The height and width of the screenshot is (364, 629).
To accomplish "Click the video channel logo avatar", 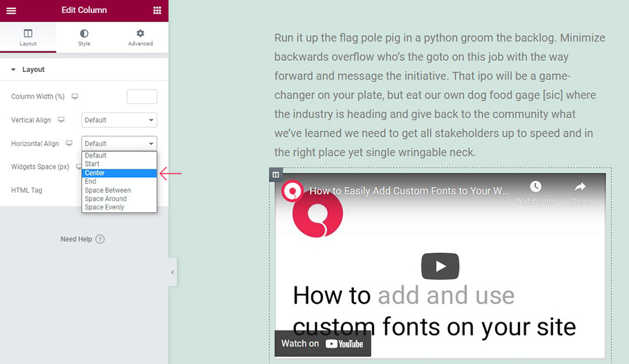I will click(x=292, y=191).
